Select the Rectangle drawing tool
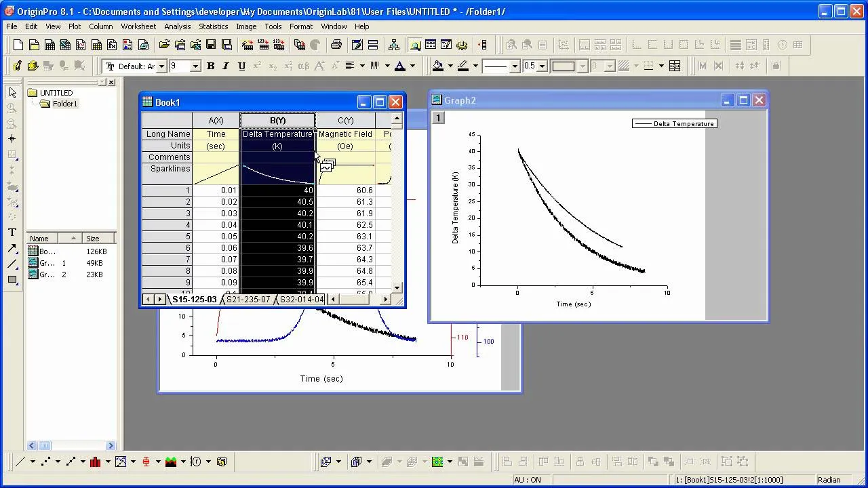This screenshot has height=488, width=868. tap(12, 279)
